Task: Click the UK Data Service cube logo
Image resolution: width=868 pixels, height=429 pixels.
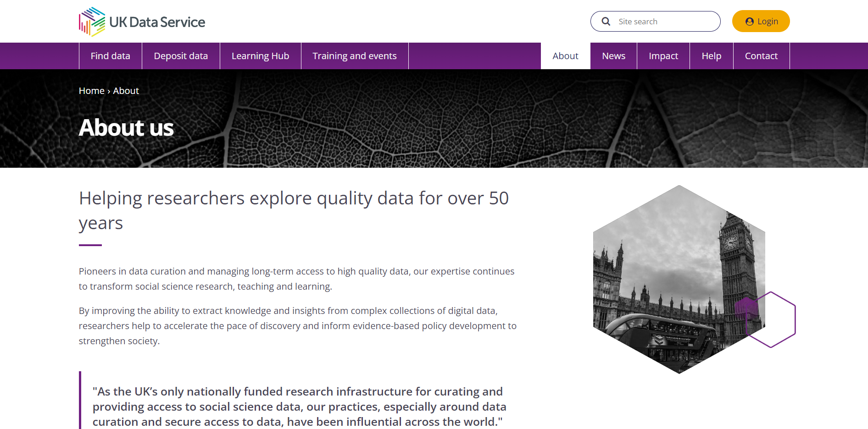Action: click(92, 22)
